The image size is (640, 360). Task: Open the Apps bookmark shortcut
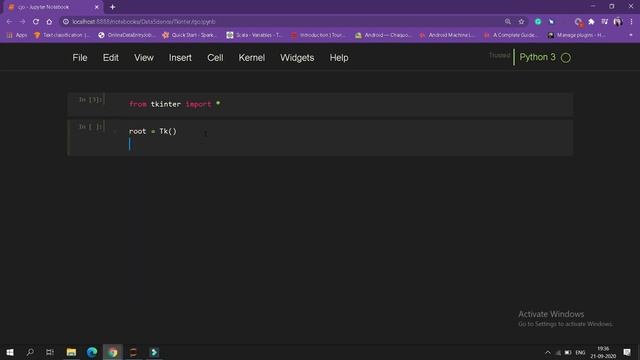point(17,35)
